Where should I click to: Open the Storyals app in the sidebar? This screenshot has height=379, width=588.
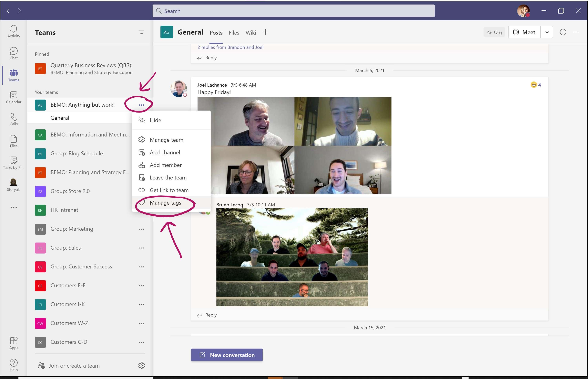point(14,185)
